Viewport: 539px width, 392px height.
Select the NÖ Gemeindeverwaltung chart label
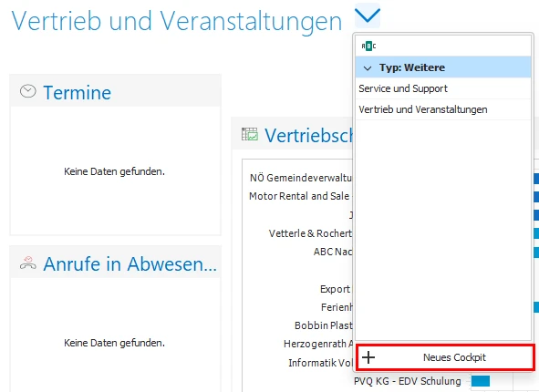301,178
